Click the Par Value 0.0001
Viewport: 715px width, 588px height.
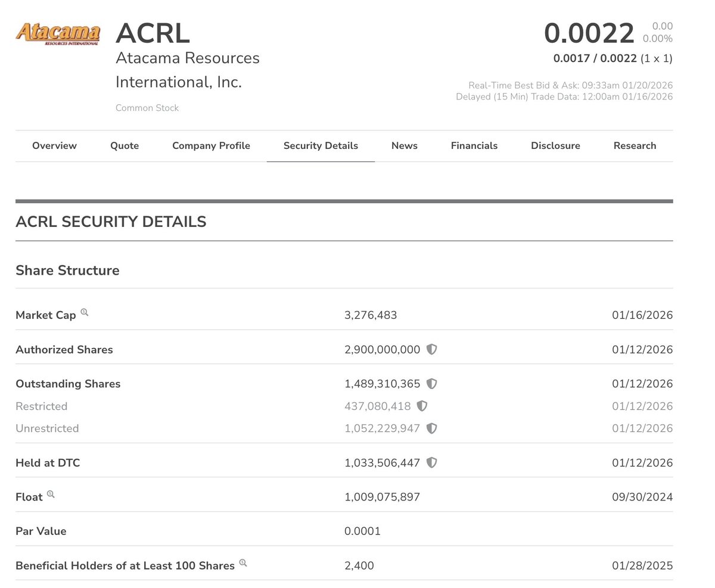click(x=362, y=531)
